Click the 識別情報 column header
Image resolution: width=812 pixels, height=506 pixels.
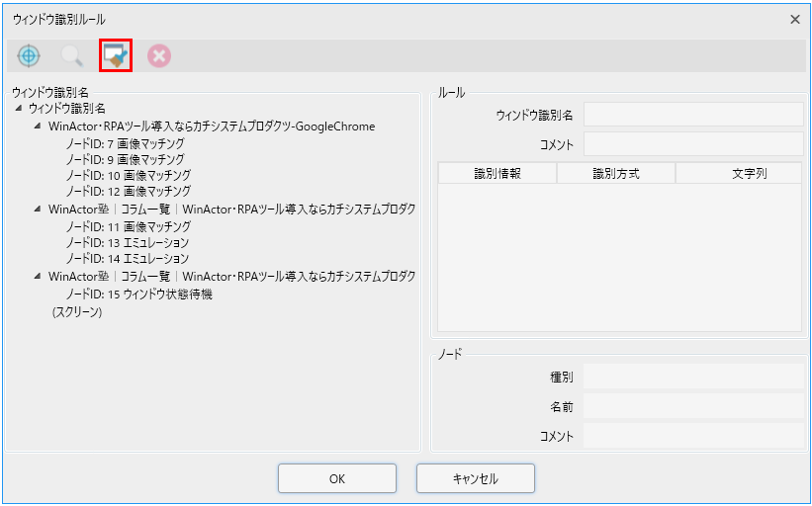pyautogui.click(x=496, y=174)
